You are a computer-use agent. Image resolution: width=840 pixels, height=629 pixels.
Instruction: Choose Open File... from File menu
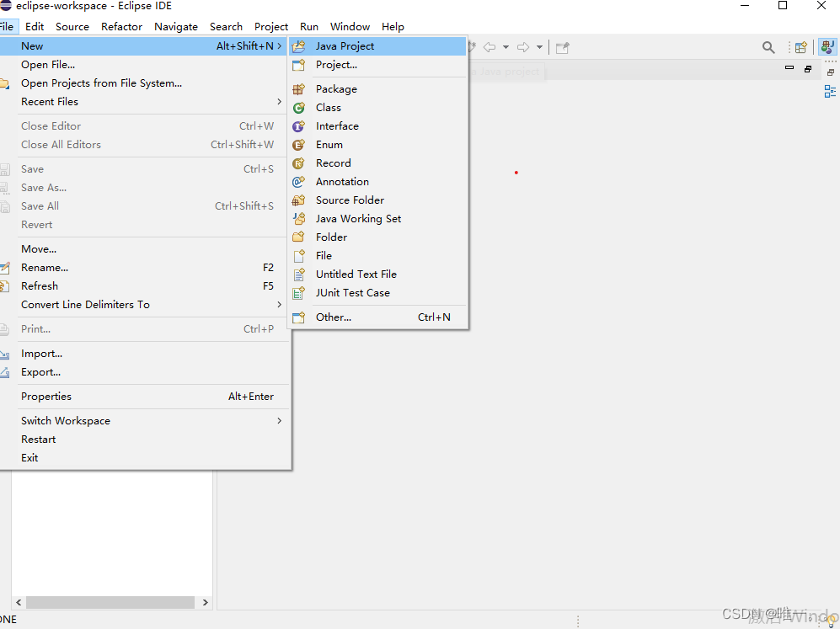pyautogui.click(x=145, y=65)
